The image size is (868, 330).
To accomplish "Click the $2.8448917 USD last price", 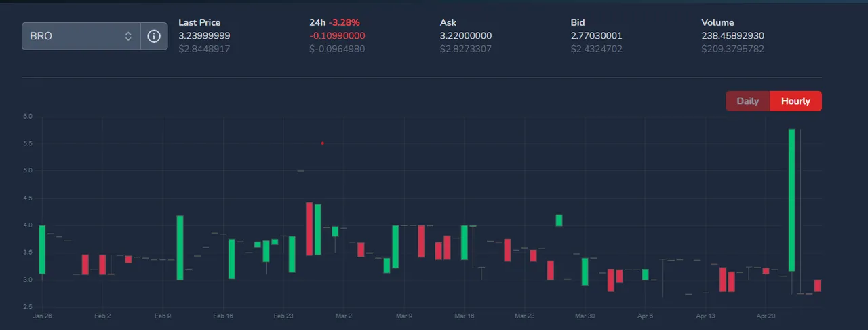I will [204, 49].
